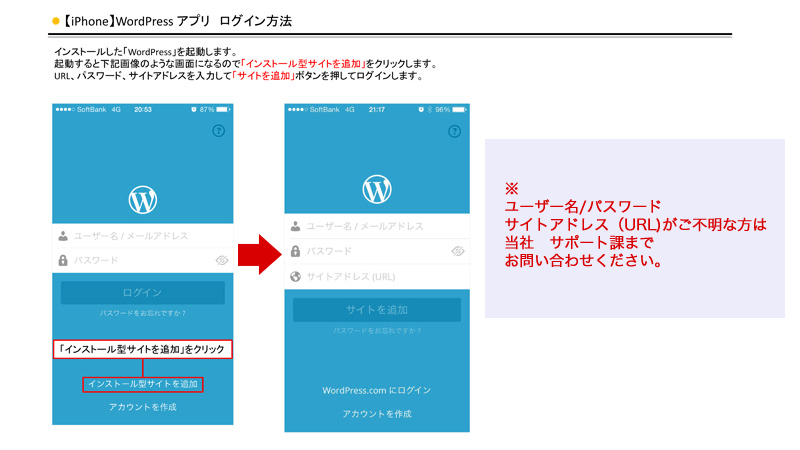Click SoftBank signal dots on left phone
This screenshot has height=450, width=800.
click(x=65, y=110)
